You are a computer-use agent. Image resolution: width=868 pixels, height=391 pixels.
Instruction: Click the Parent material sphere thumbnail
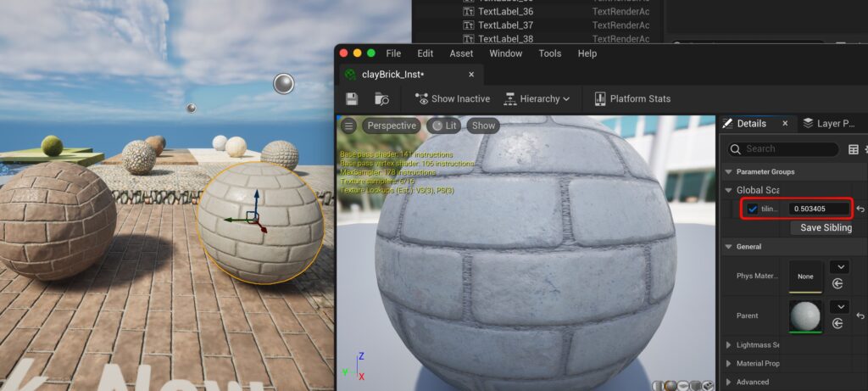point(805,316)
